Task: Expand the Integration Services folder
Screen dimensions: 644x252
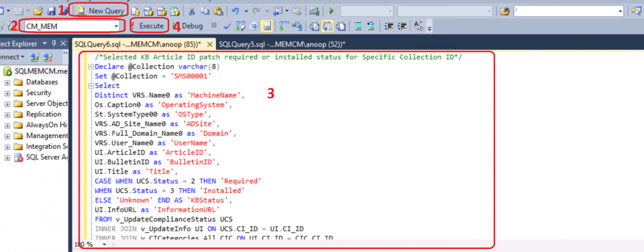Action: click(7, 146)
